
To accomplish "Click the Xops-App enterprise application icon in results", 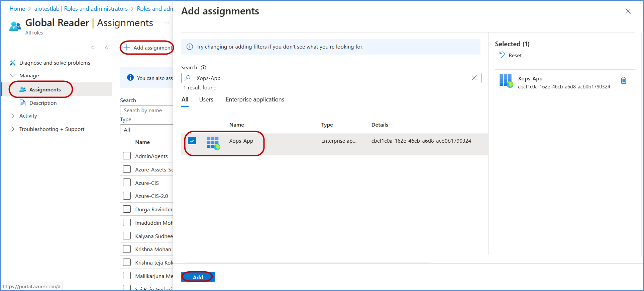I will click(213, 143).
